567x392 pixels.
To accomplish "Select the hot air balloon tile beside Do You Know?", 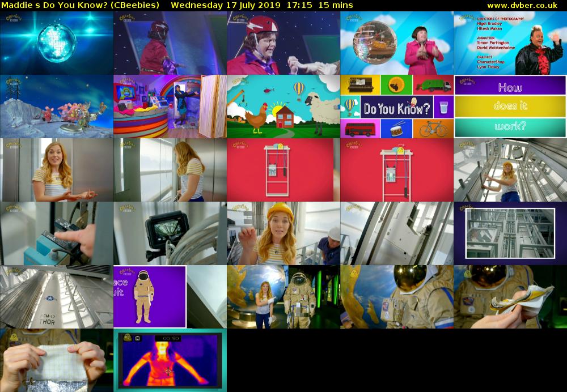I will point(350,106).
